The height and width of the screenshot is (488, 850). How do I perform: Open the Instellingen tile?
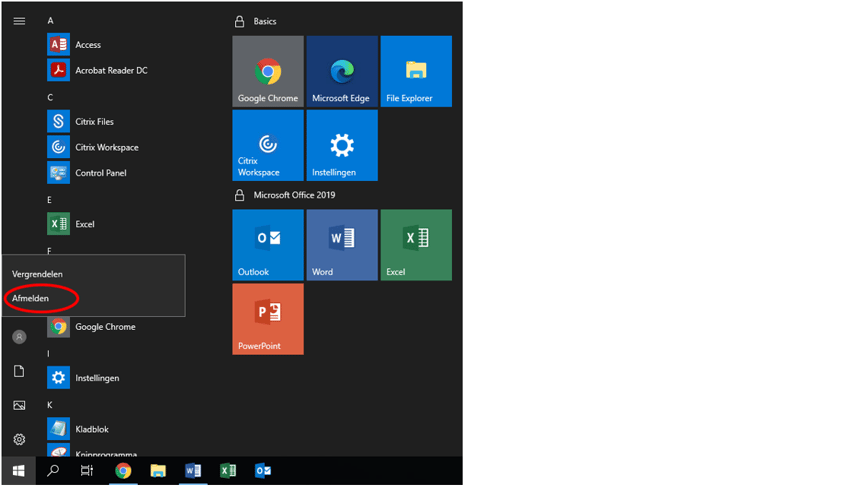(342, 145)
